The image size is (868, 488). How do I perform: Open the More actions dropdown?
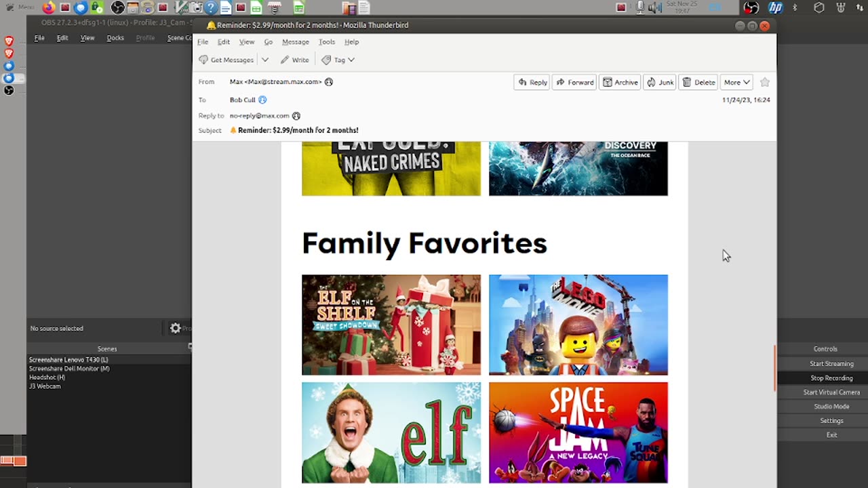point(736,82)
